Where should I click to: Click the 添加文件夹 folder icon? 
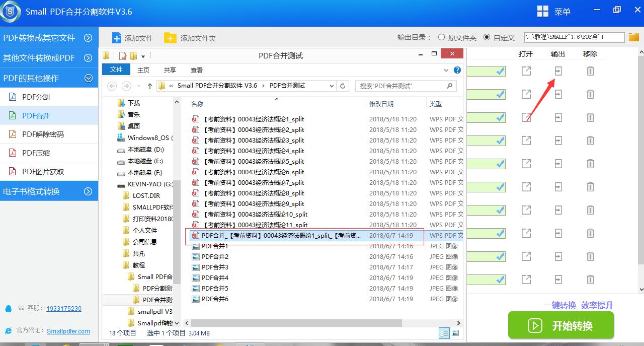tap(170, 38)
